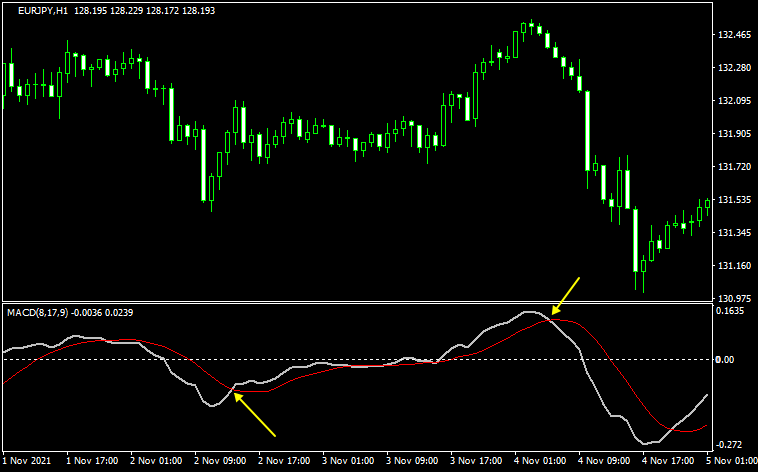
Task: Click the 3 Nov 09:00 time label
Action: [412, 459]
